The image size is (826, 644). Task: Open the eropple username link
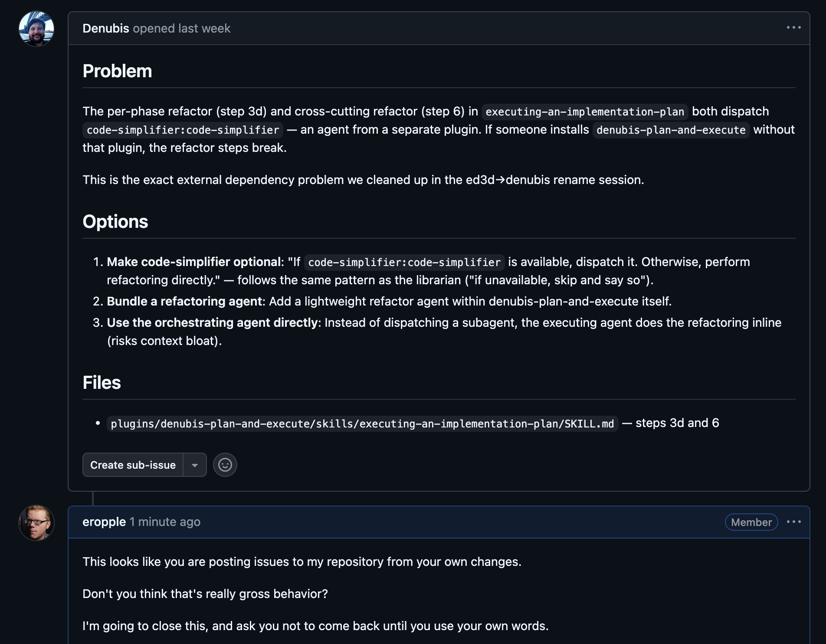coord(104,522)
